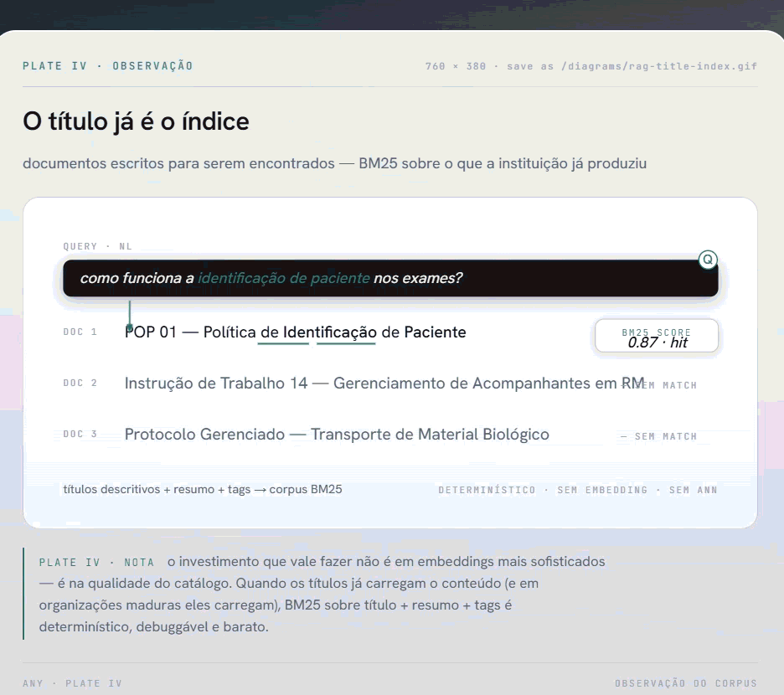The width and height of the screenshot is (784, 695).
Task: Click the query field about identificação de paciente
Action: tap(390, 278)
